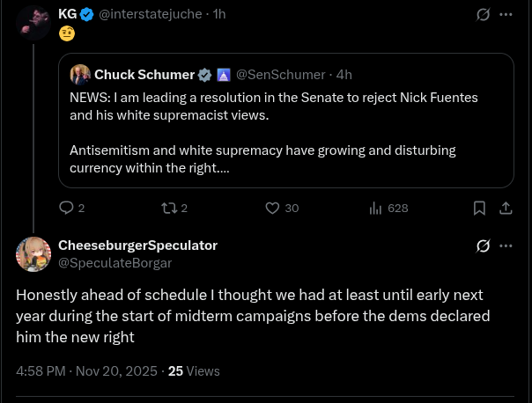This screenshot has height=403, width=532.
Task: Open more options on CheeseburgerSpeculator's post
Action: pyautogui.click(x=506, y=245)
